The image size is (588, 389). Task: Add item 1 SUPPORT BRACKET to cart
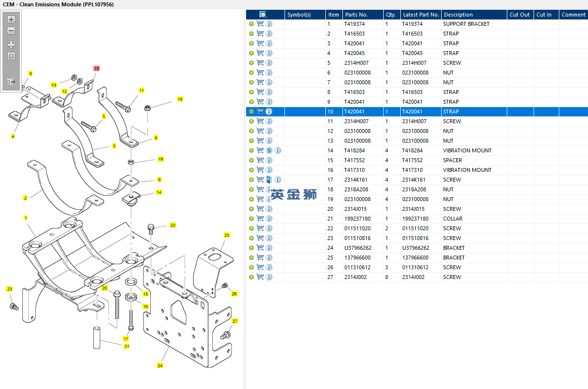[x=260, y=24]
